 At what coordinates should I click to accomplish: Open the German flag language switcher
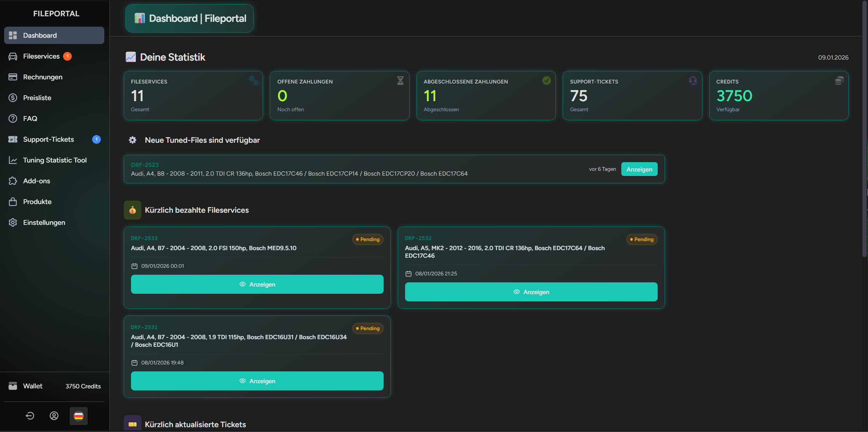click(79, 416)
